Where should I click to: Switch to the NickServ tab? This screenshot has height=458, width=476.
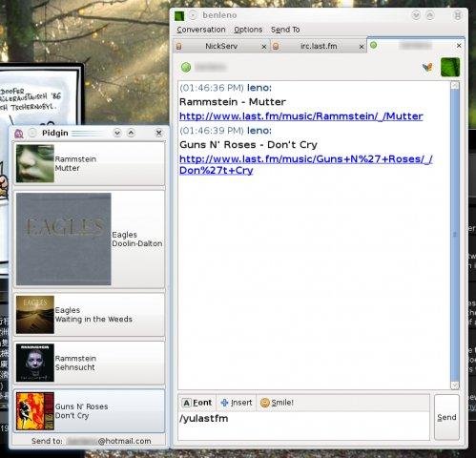click(221, 46)
